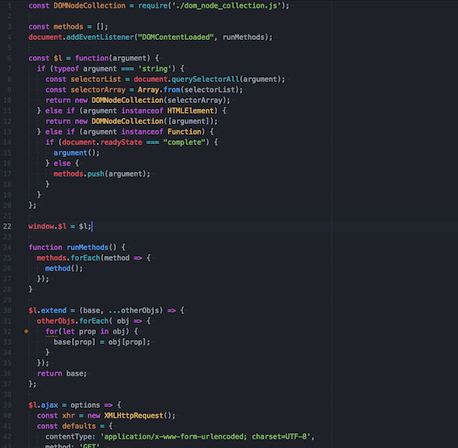The image size is (458, 448).
Task: Click gutter line number 1
Action: (x=9, y=6)
